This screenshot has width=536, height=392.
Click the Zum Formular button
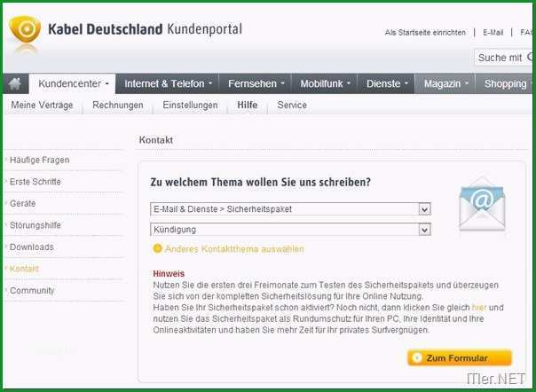tap(460, 357)
